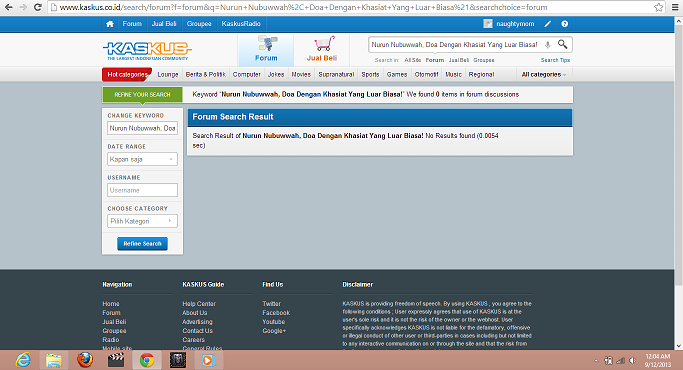
Task: Click the volume speaker tray icon
Action: [632, 360]
